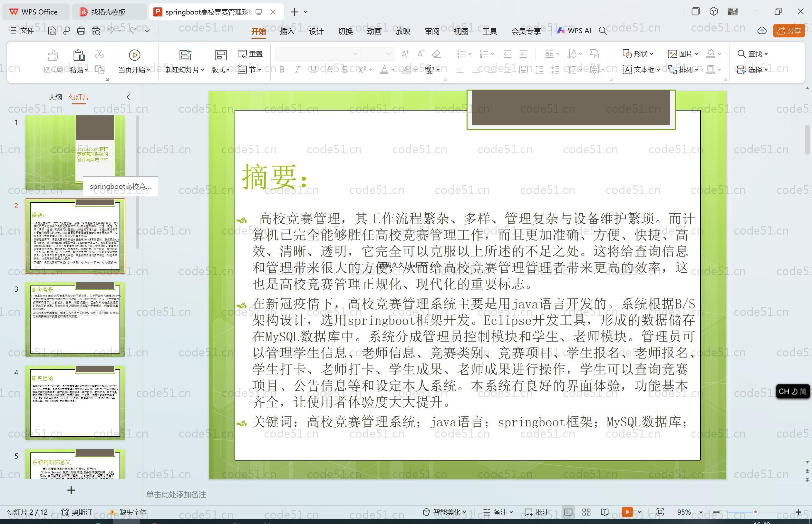Click the Cut scissors icon

[x=99, y=54]
